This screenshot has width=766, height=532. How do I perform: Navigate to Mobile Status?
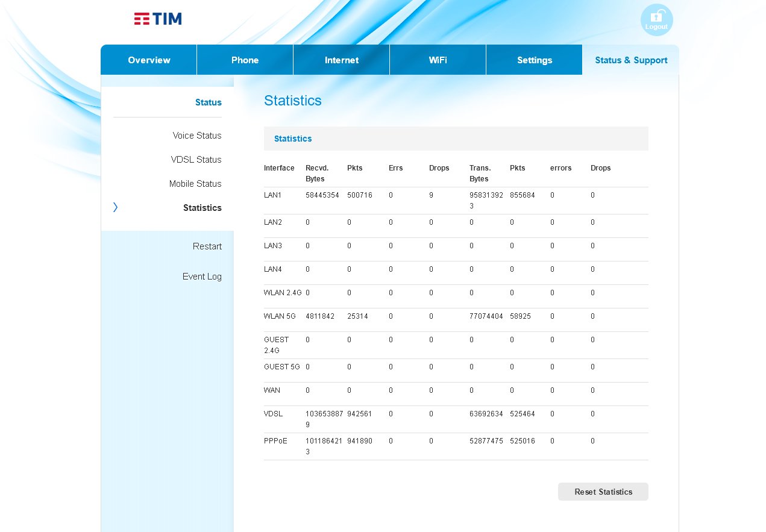point(195,184)
